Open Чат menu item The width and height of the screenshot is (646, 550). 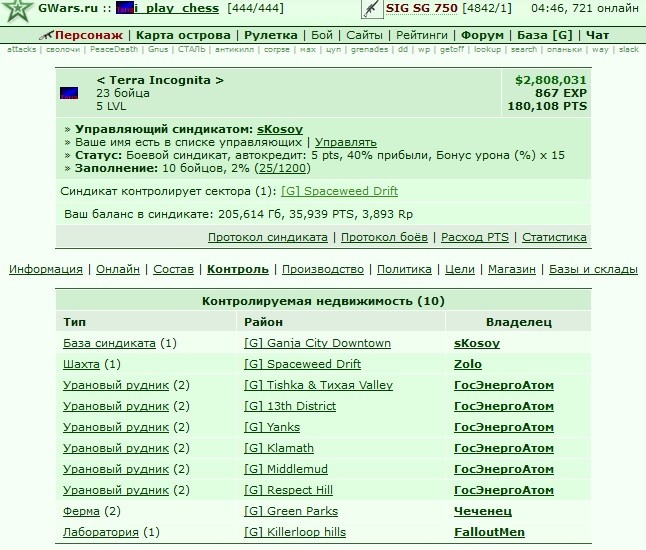(597, 35)
